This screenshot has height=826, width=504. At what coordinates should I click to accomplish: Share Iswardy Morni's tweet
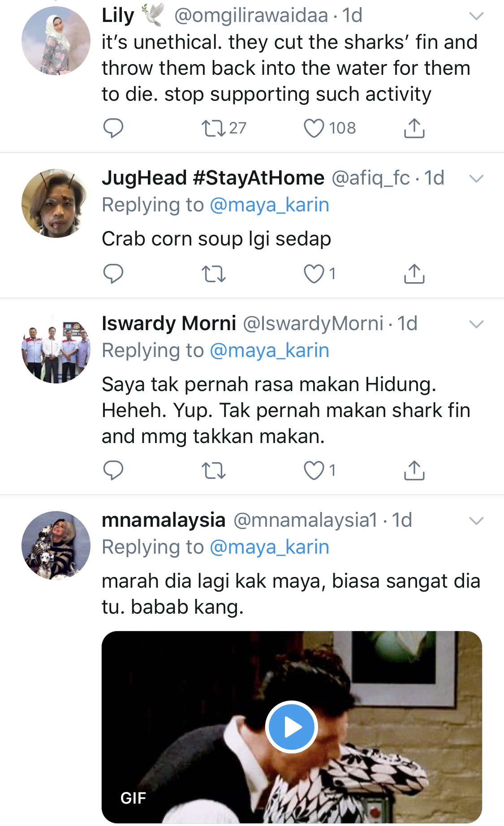tap(414, 470)
